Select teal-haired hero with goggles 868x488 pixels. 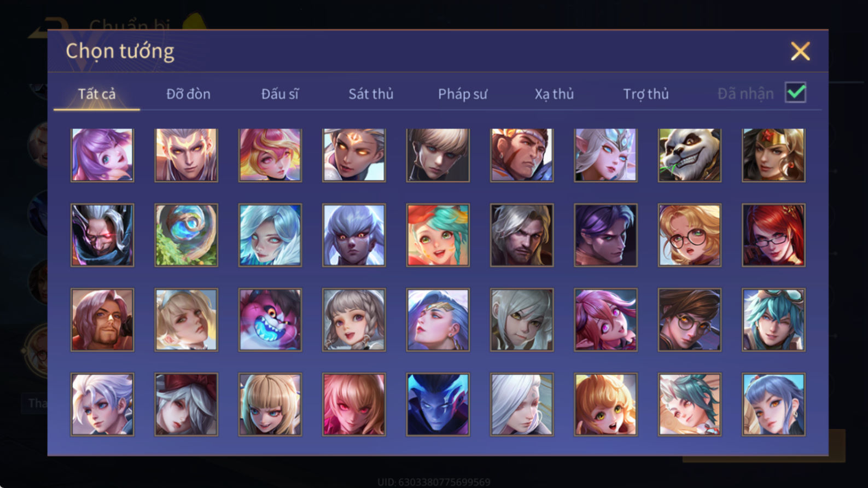pyautogui.click(x=773, y=319)
